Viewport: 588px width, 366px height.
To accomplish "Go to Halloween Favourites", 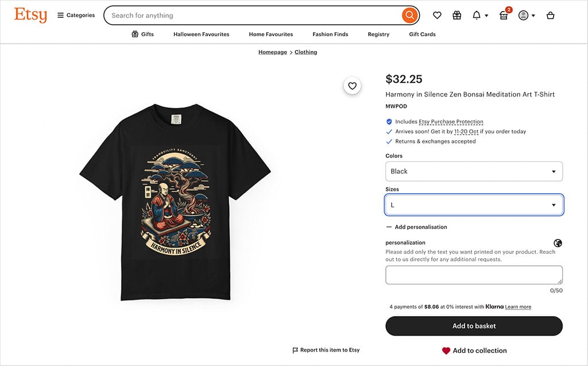I will tap(201, 34).
